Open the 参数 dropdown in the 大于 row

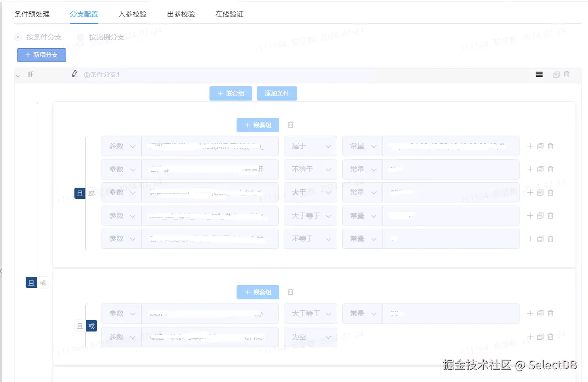click(121, 192)
